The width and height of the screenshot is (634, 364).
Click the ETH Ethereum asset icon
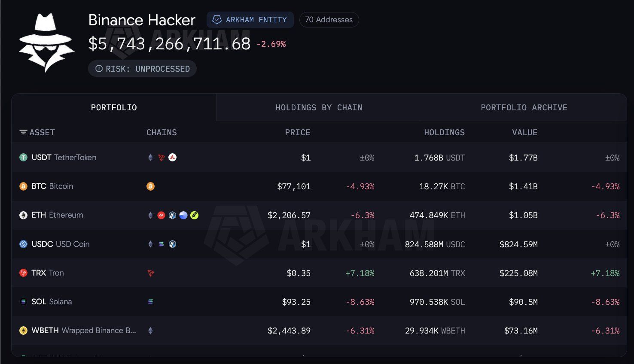(24, 215)
